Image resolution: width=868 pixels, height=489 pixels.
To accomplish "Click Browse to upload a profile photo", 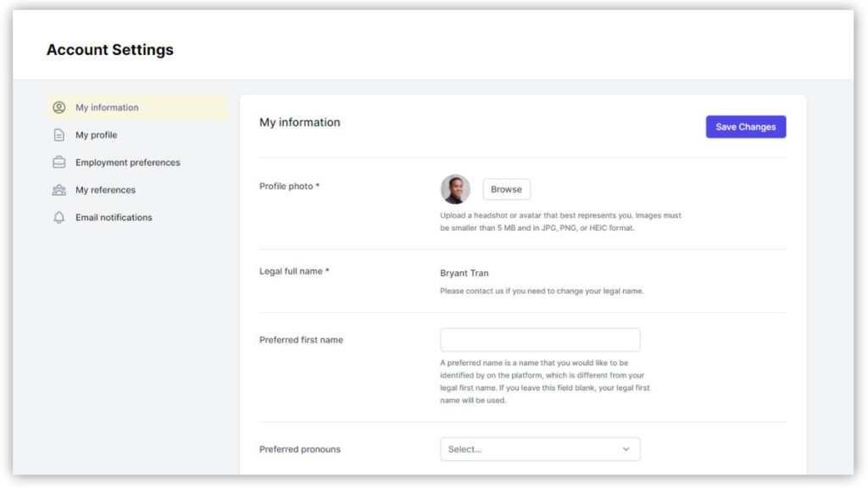I will [506, 189].
